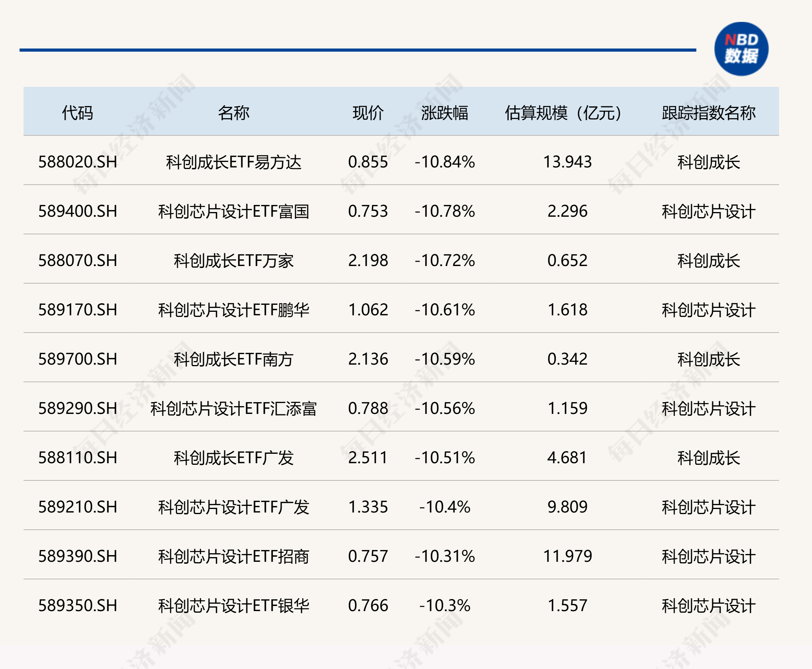Click the 涨跌幅 column header
The width and height of the screenshot is (812, 669).
point(445,113)
